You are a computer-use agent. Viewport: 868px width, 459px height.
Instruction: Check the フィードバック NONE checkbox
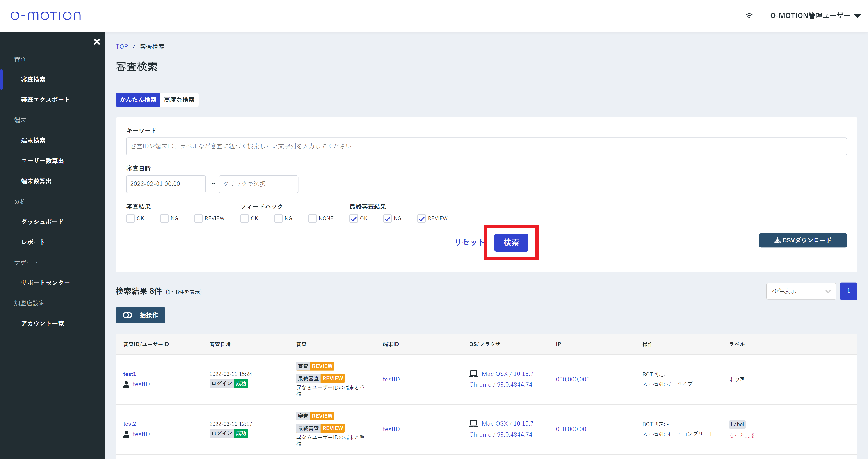[312, 218]
